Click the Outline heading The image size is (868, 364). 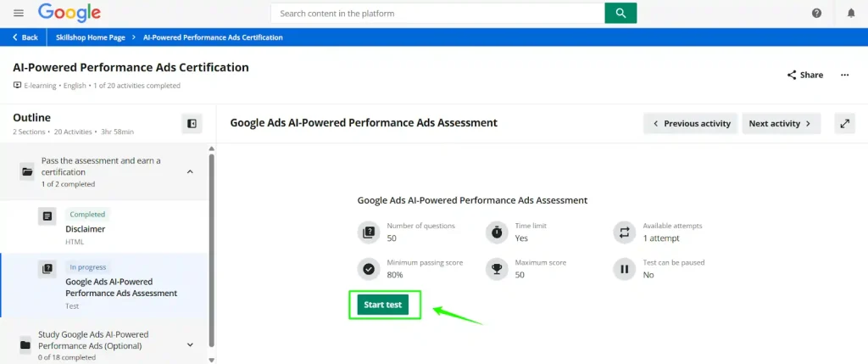pyautogui.click(x=31, y=117)
